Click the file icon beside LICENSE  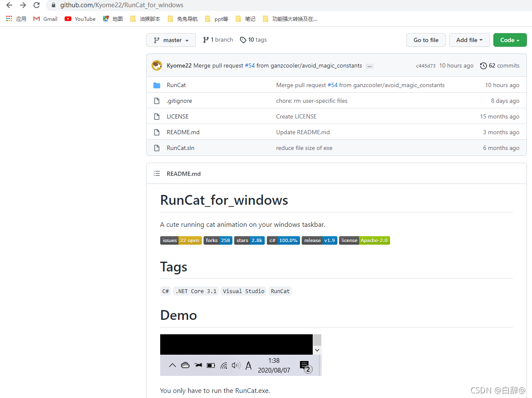pyautogui.click(x=157, y=116)
